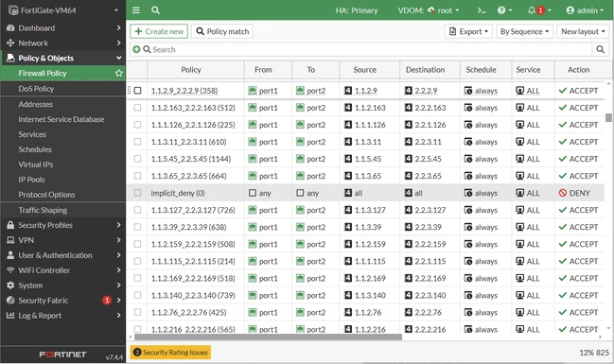Click the vertical scrollbar thumb
The width and height of the screenshot is (614, 364).
tap(608, 118)
